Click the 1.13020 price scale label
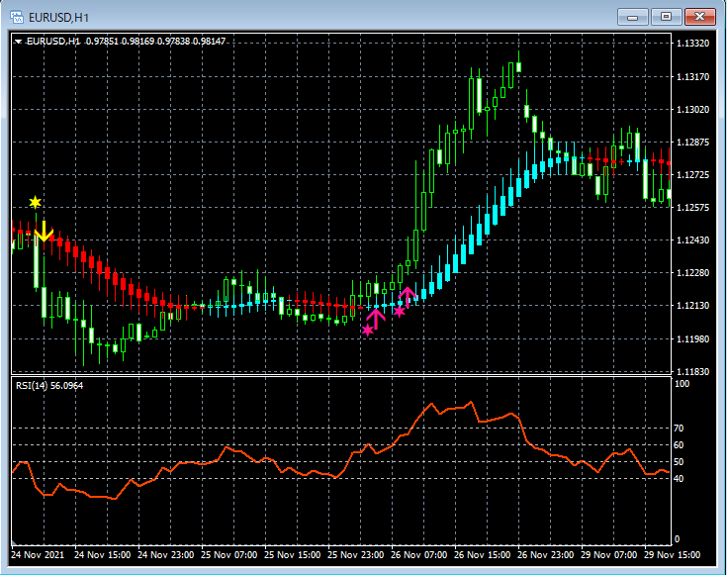Viewport: 728px width, 575px height. [x=692, y=110]
